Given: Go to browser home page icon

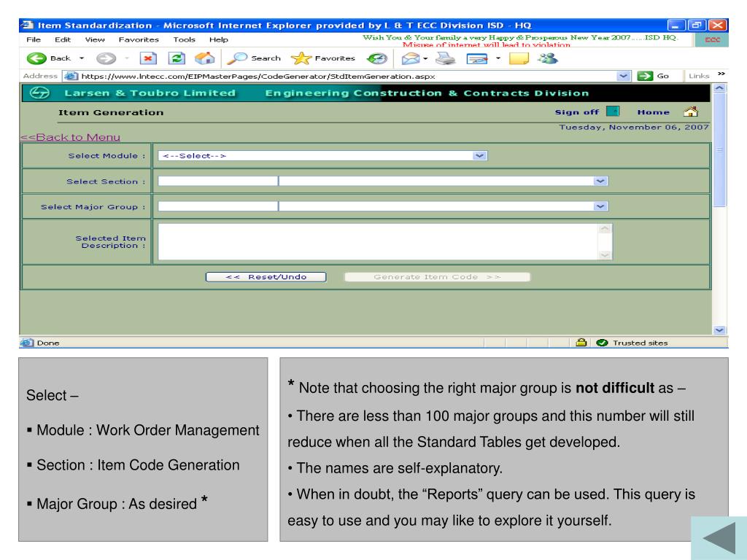Looking at the screenshot, I should tap(205, 58).
